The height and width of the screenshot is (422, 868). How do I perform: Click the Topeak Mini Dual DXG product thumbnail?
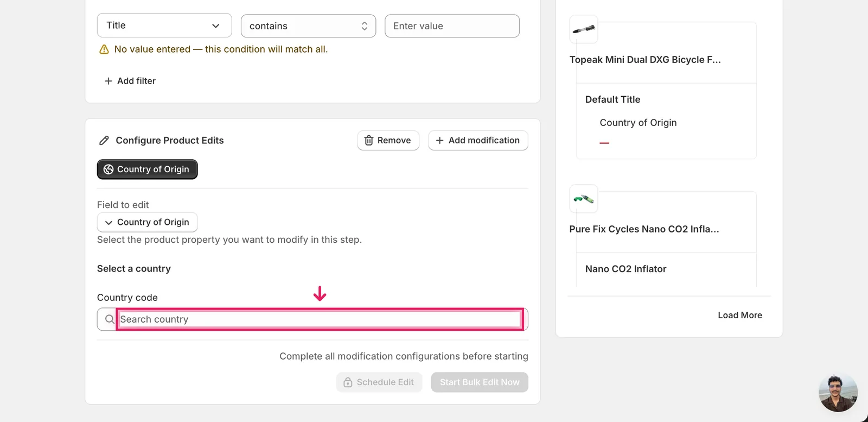(x=584, y=29)
